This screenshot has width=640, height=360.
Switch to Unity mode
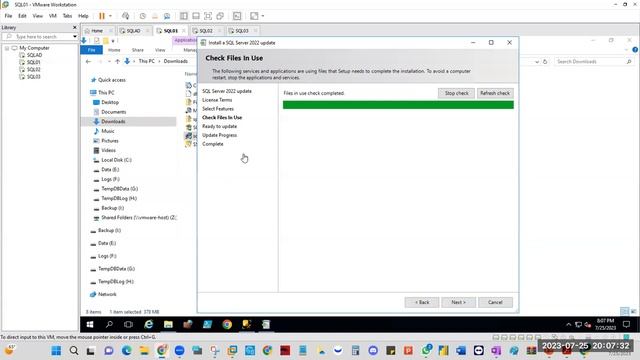click(x=220, y=16)
